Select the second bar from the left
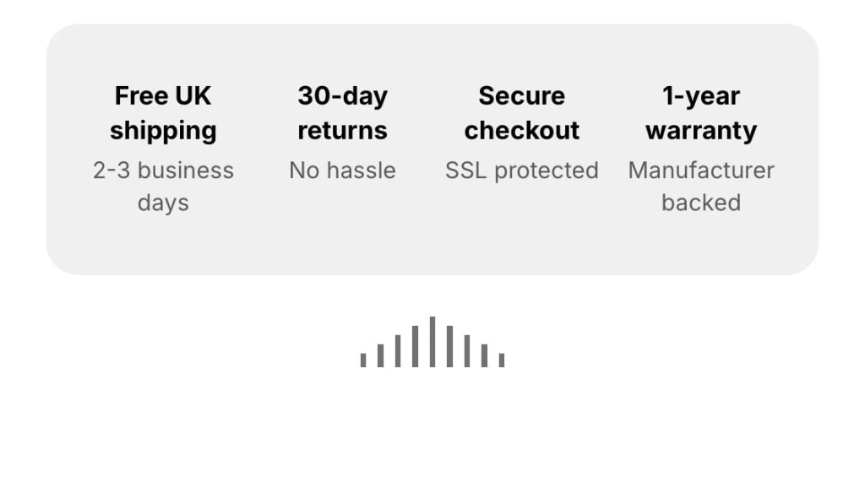This screenshot has height=504, width=865. click(380, 355)
